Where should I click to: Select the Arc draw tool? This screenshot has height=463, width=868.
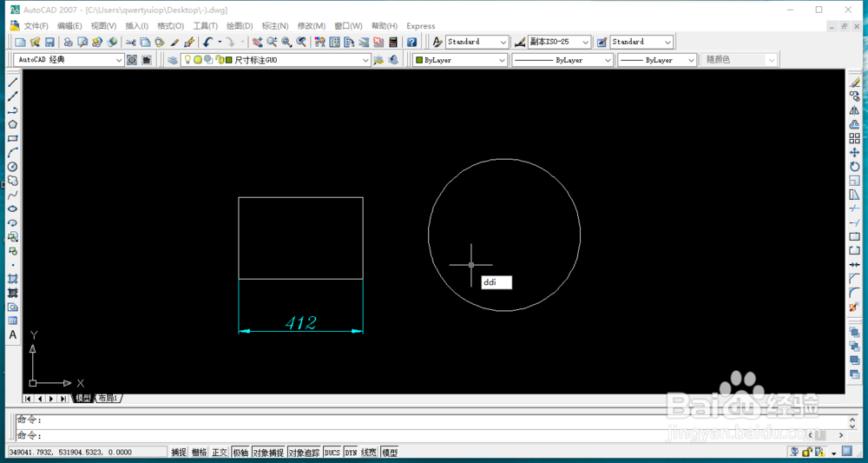click(x=13, y=152)
